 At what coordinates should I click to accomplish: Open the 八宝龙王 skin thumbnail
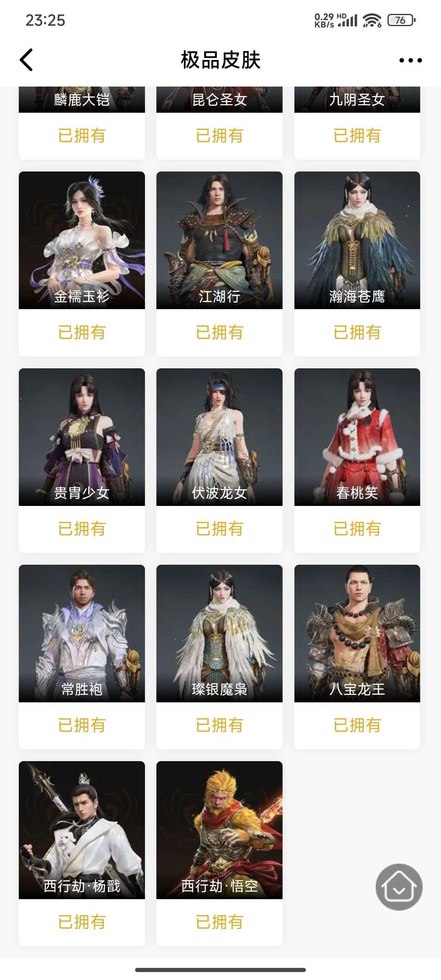(357, 633)
